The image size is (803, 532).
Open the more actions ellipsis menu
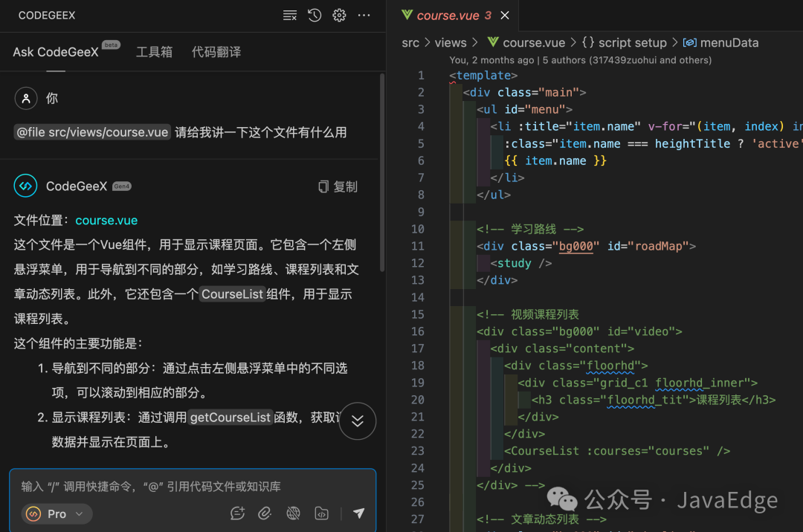point(364,16)
